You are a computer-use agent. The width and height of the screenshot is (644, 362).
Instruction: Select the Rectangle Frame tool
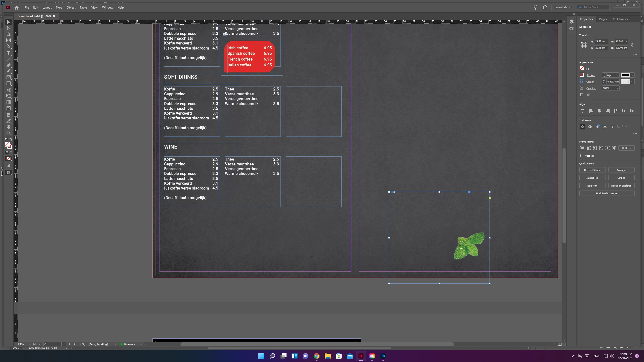(8, 77)
